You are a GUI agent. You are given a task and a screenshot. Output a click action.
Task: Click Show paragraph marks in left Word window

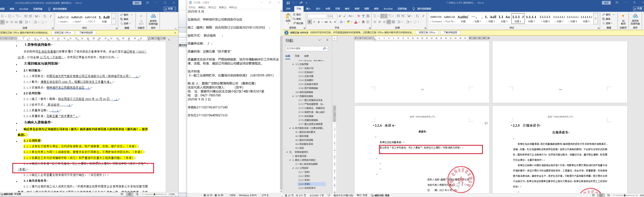pos(51,16)
